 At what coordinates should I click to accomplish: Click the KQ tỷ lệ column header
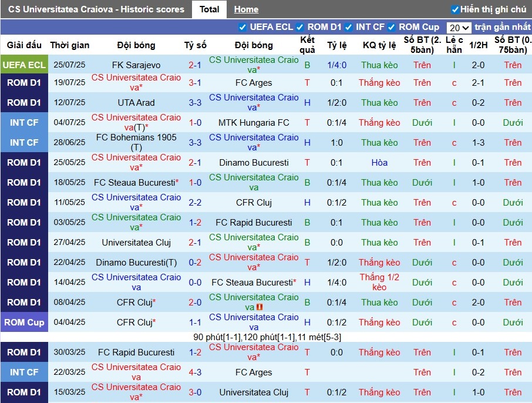pyautogui.click(x=379, y=45)
